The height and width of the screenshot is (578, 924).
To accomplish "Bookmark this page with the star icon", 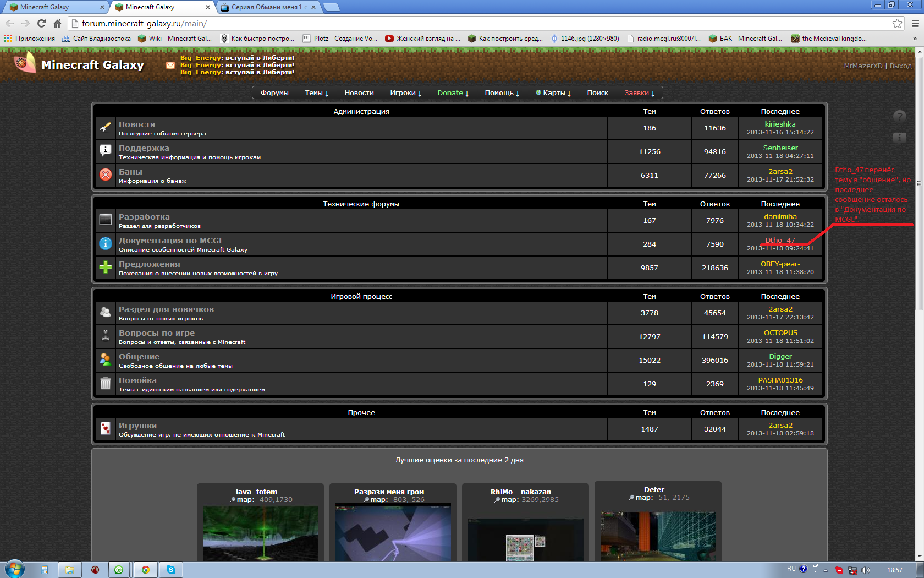I will pos(897,23).
